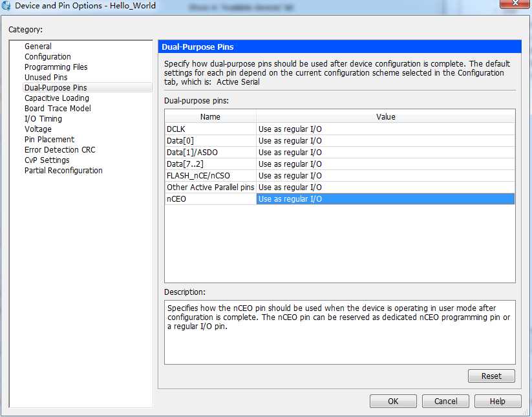
Task: Open value dropdown for Data[0] row
Action: point(385,141)
